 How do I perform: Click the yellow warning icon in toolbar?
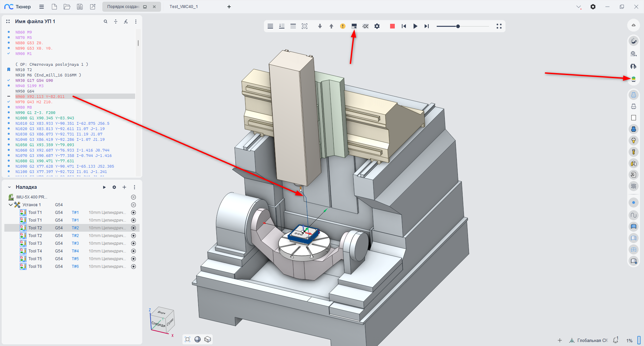(x=342, y=26)
